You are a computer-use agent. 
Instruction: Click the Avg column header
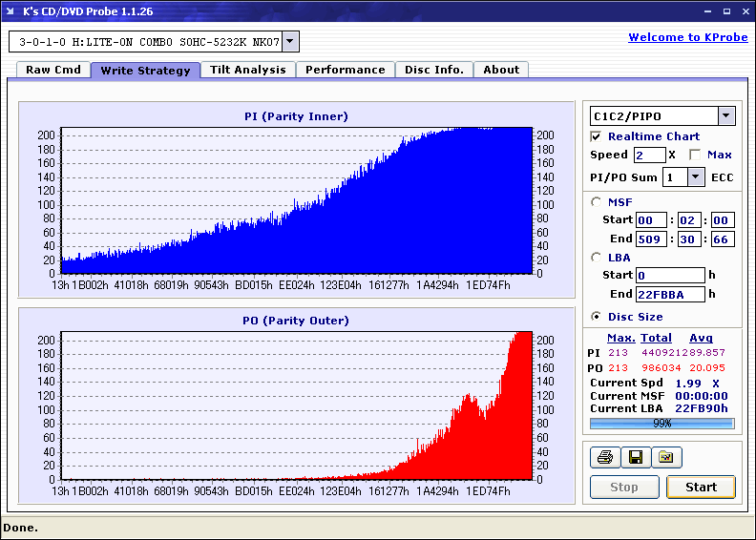pyautogui.click(x=701, y=338)
